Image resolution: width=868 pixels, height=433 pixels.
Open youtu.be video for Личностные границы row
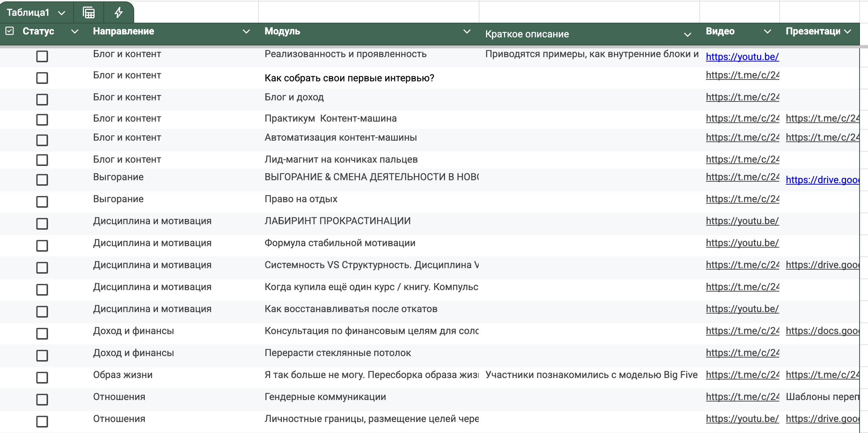[x=742, y=419]
